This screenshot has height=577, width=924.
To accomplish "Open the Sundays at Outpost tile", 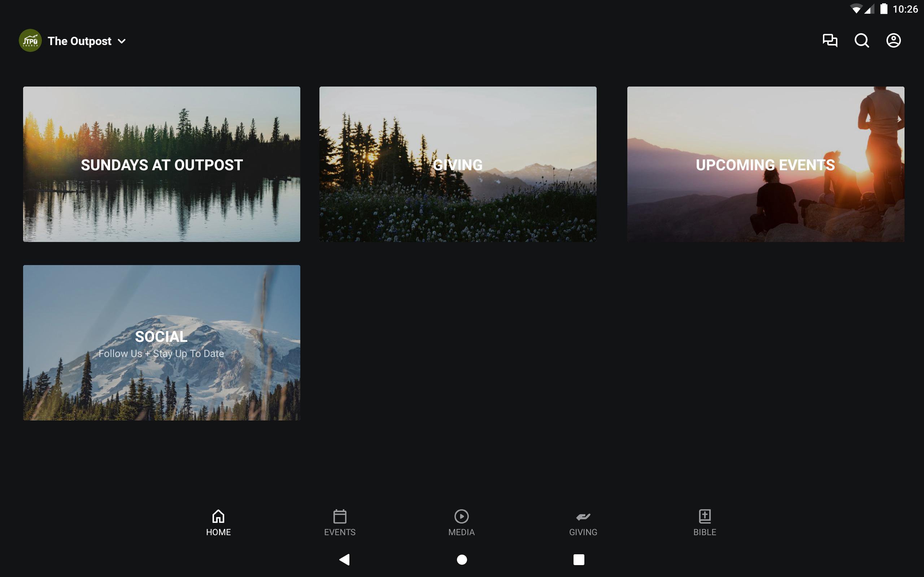I will (x=161, y=164).
